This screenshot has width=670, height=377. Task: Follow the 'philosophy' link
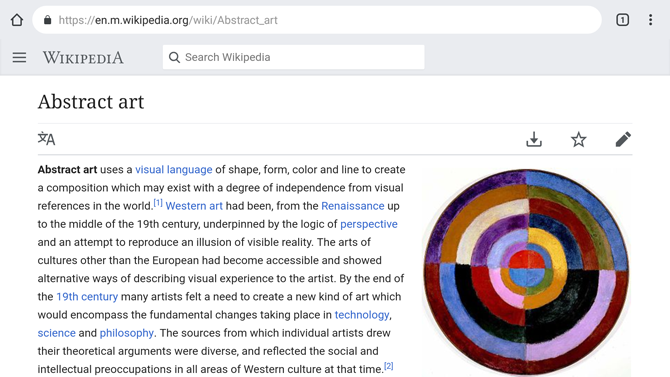point(126,333)
